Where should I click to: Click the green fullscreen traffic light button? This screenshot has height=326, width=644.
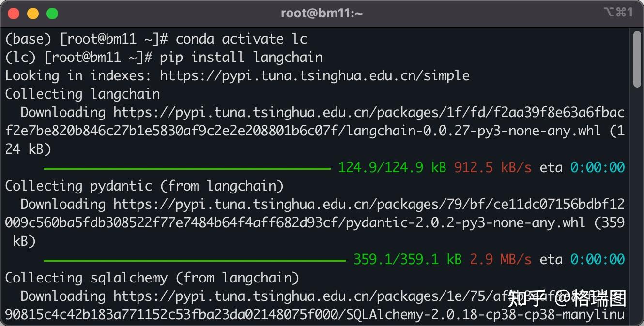[52, 13]
